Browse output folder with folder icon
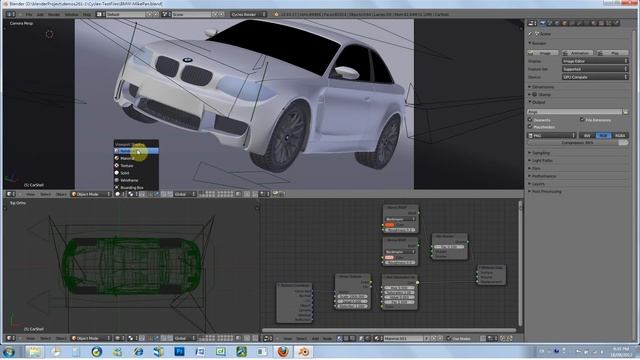This screenshot has width=640, height=360. click(626, 112)
